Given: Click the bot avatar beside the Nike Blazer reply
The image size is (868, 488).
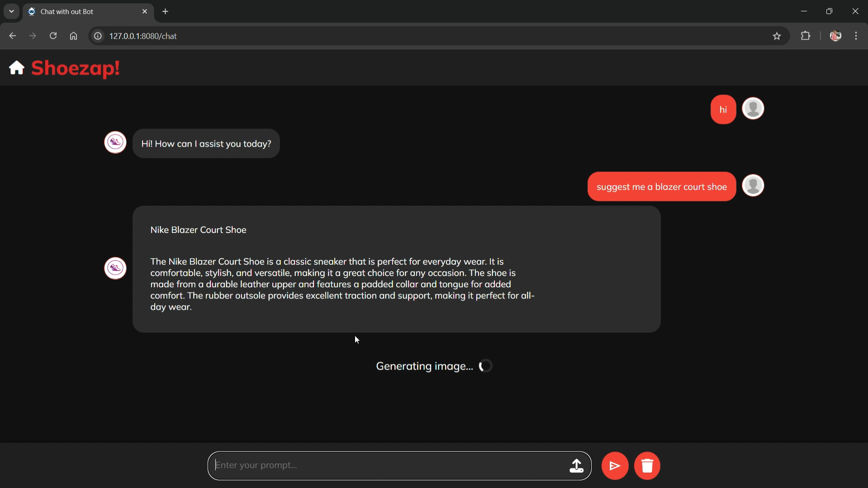Looking at the screenshot, I should (x=115, y=268).
